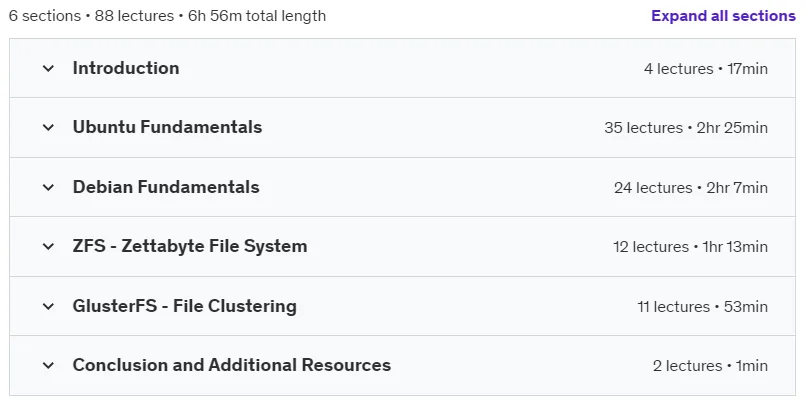The width and height of the screenshot is (808, 406).
Task: Click the 2 lectures • 1min label
Action: [710, 366]
